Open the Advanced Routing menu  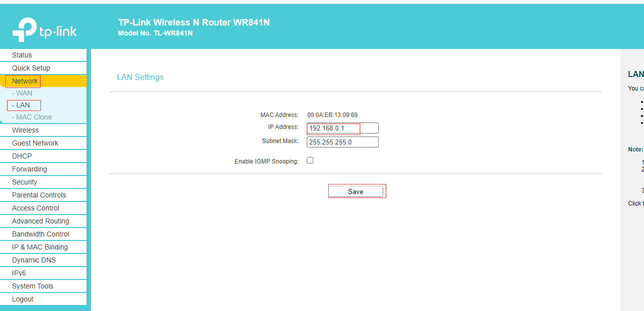pos(43,221)
